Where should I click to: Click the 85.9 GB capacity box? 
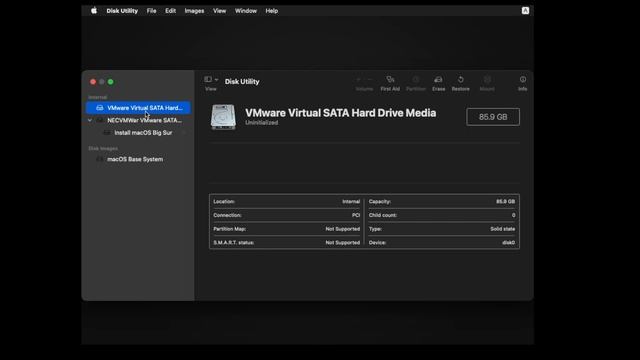[493, 117]
